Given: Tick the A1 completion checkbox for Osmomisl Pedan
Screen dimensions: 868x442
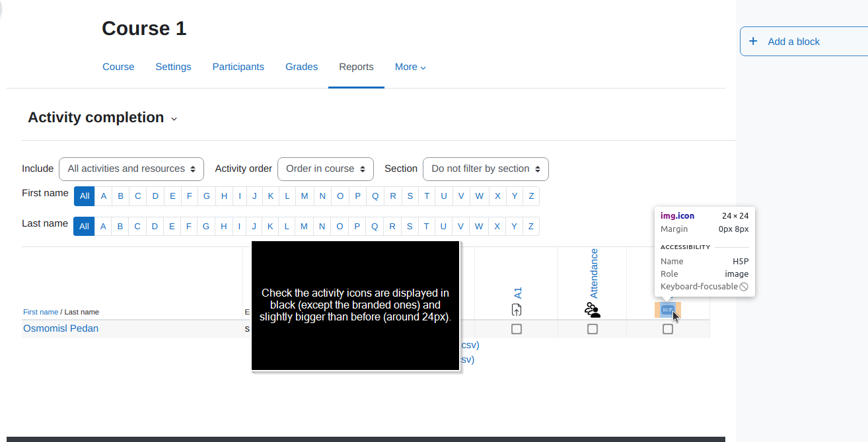Looking at the screenshot, I should (x=517, y=329).
